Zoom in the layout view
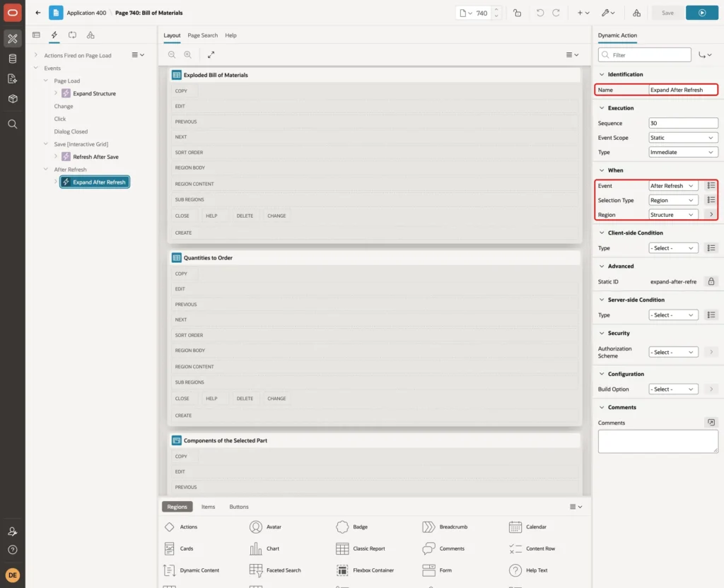 click(187, 54)
